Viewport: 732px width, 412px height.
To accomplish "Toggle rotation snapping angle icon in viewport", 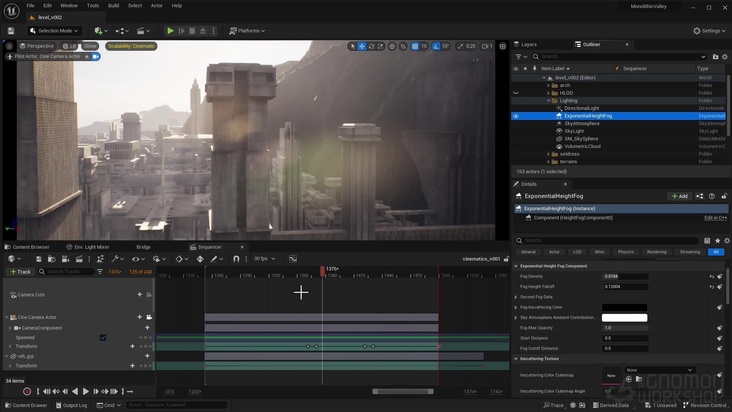I will [x=436, y=46].
